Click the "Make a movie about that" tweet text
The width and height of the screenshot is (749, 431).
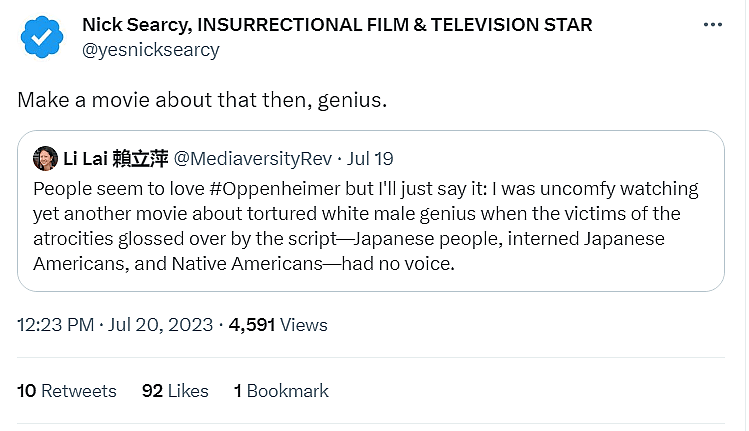[152, 101]
